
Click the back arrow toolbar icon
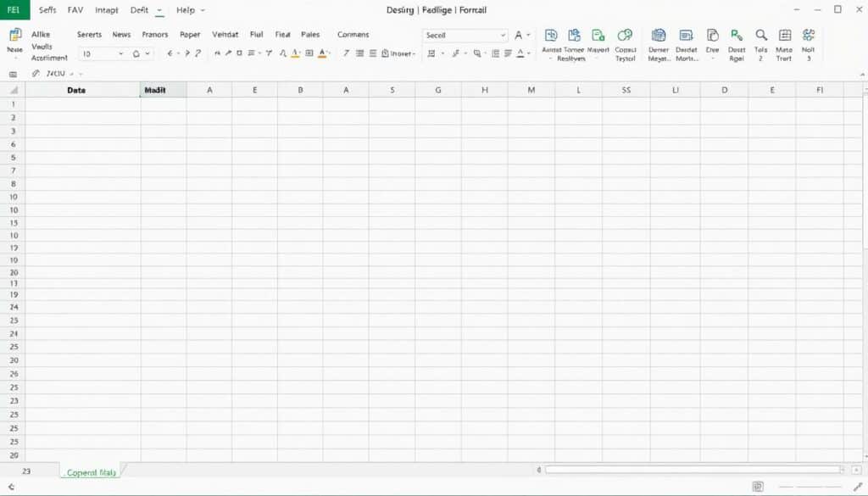click(x=170, y=53)
